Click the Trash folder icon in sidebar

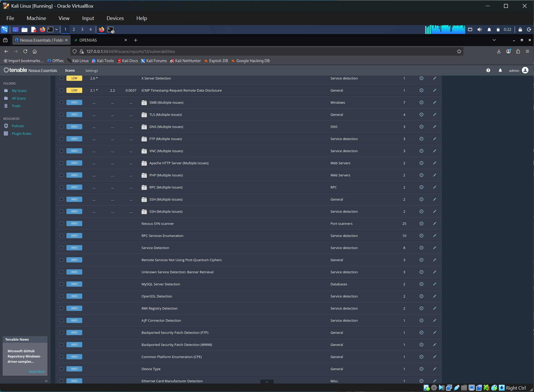click(6, 106)
